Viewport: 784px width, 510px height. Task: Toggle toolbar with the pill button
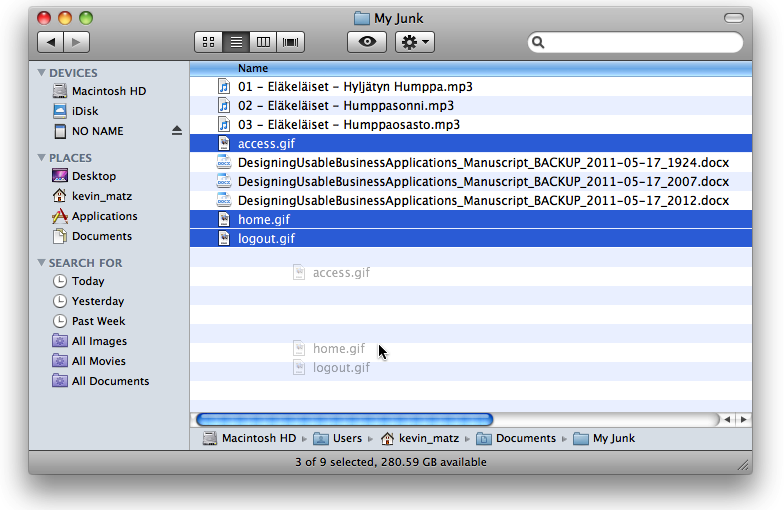[x=734, y=18]
